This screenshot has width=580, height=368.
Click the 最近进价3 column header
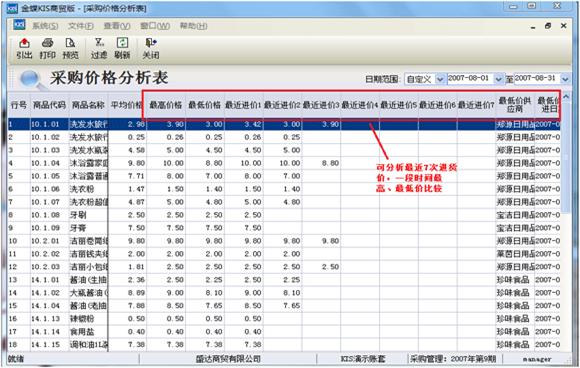click(321, 105)
